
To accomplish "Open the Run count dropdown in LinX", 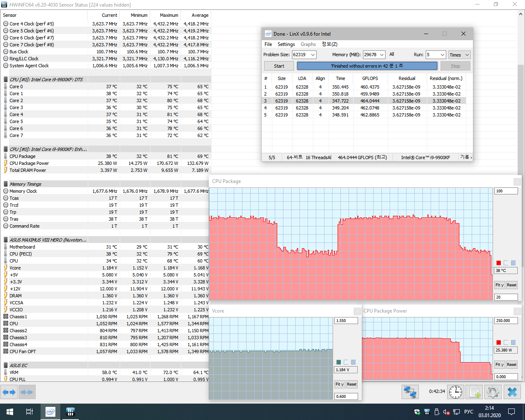I will click(x=442, y=55).
